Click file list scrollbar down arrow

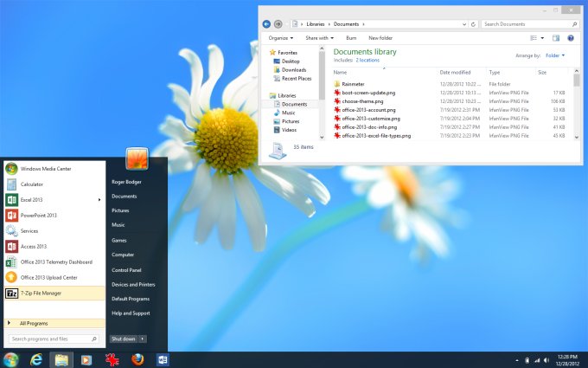point(577,138)
